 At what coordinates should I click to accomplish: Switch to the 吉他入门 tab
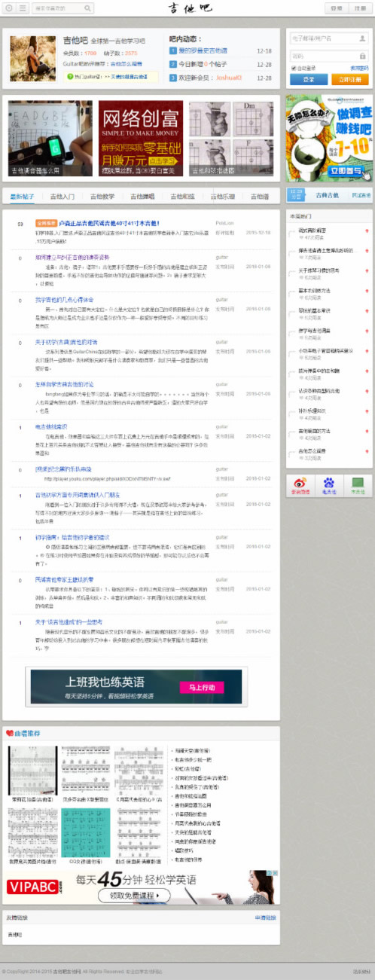[62, 196]
